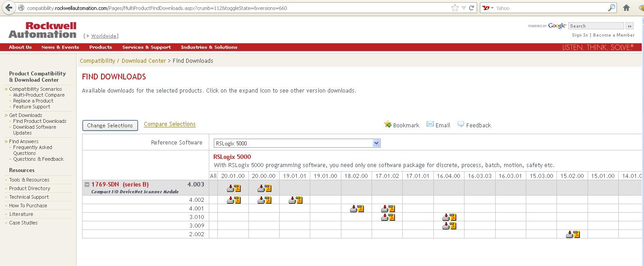Open Case Studies in the sidebar
The width and height of the screenshot is (644, 266).
(23, 223)
